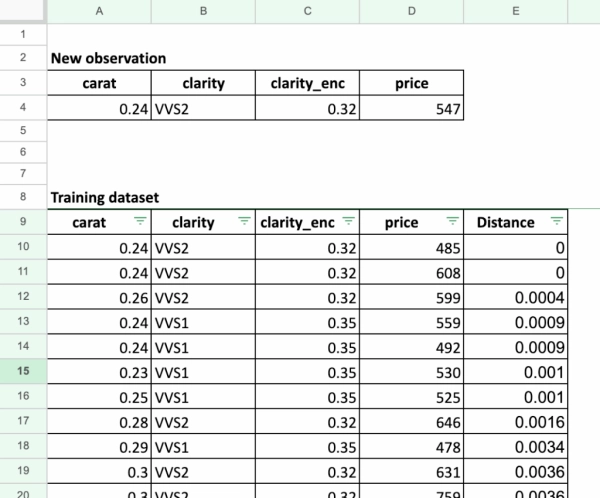Click the Distance cell showing 0.0004

point(516,297)
